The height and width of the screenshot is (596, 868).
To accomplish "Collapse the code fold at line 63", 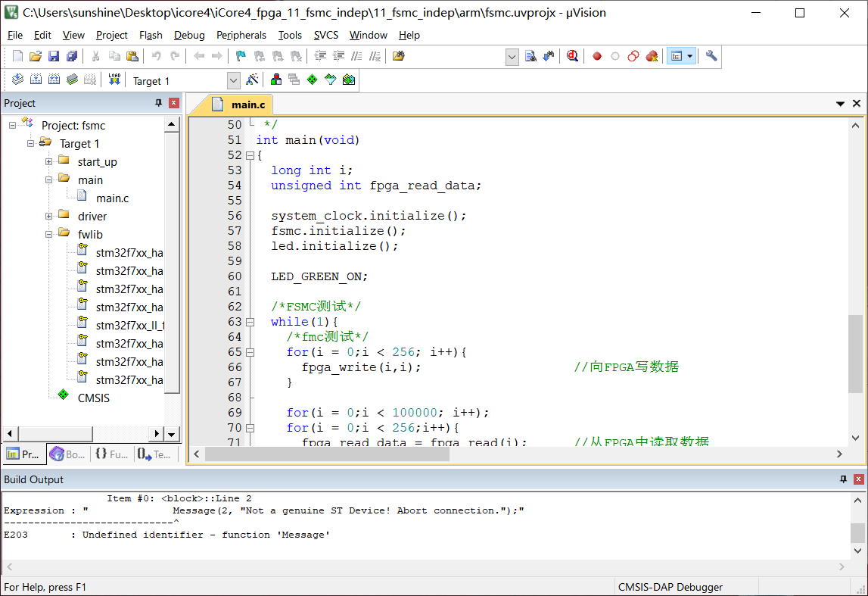I will point(250,322).
